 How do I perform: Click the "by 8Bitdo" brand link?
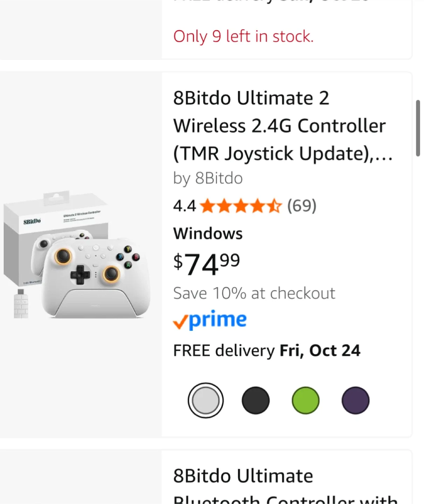[208, 178]
